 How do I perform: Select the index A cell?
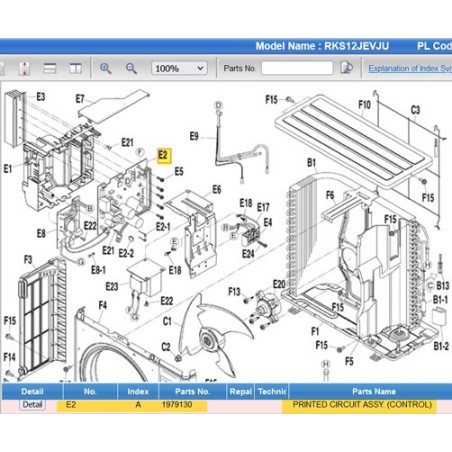tap(138, 405)
